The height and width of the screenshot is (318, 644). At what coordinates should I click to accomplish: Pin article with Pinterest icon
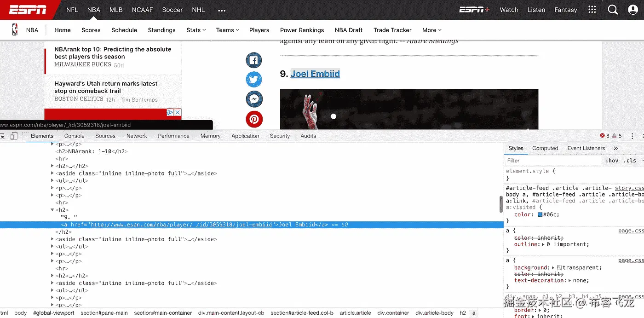click(254, 119)
